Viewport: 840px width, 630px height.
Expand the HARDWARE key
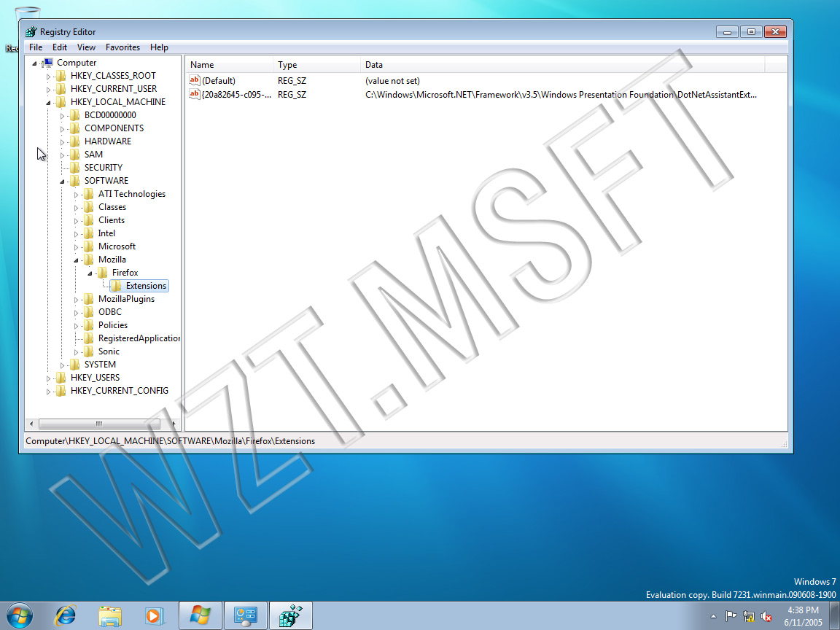(x=62, y=142)
